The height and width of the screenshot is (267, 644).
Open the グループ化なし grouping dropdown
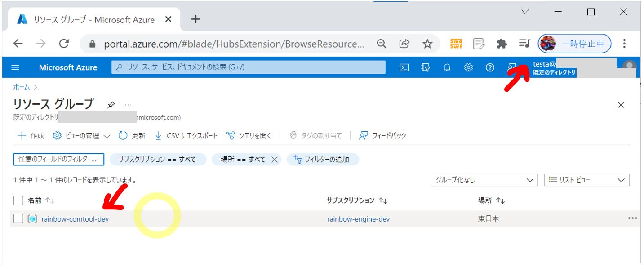484,180
